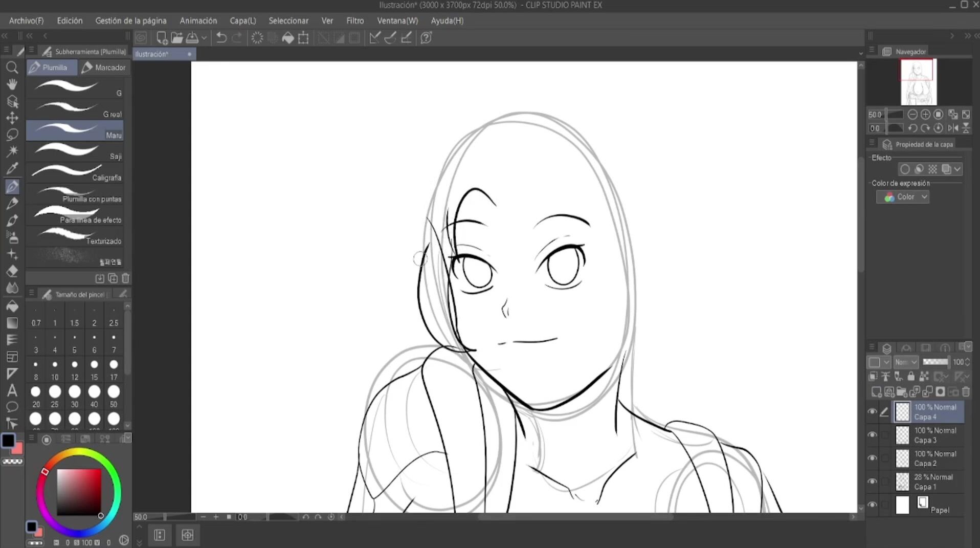Image resolution: width=980 pixels, height=548 pixels.
Task: Delete layer with trash icon in layer panel
Action: click(x=966, y=392)
